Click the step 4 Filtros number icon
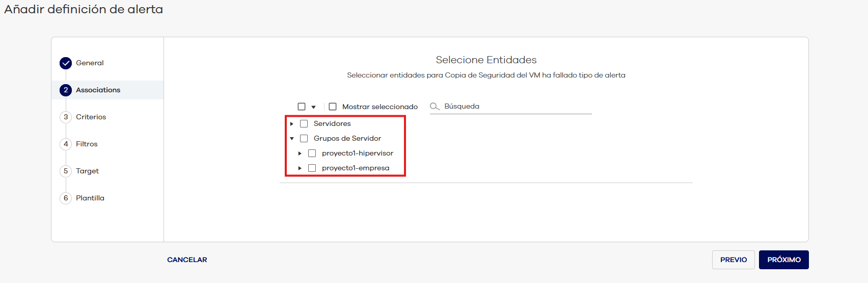Image resolution: width=868 pixels, height=283 pixels. click(66, 144)
